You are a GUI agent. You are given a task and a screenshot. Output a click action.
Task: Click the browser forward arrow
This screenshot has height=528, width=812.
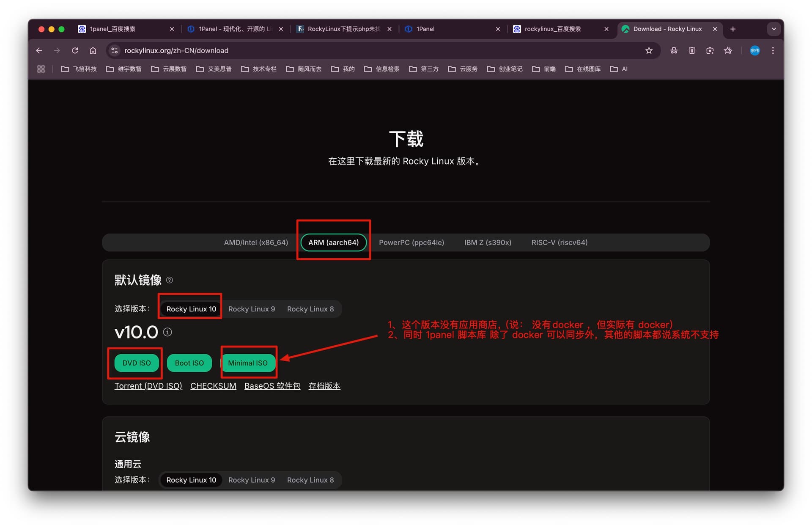[x=57, y=50]
